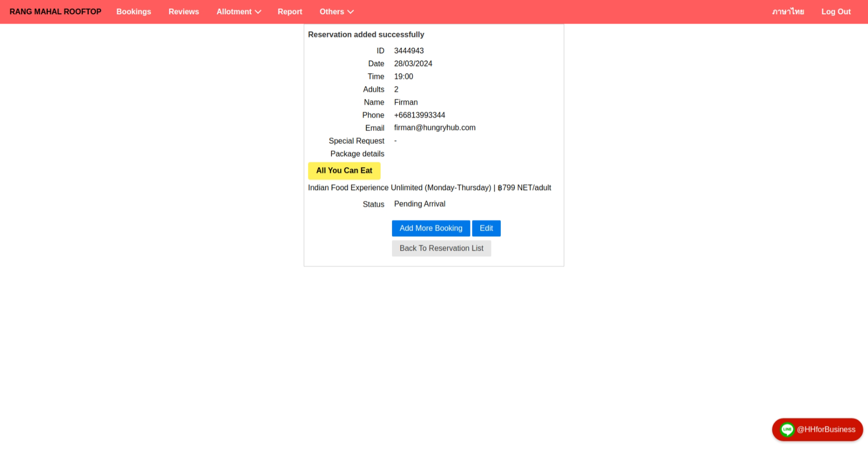Click the Reservation added successfully heading
This screenshot has width=868, height=449.
366,35
